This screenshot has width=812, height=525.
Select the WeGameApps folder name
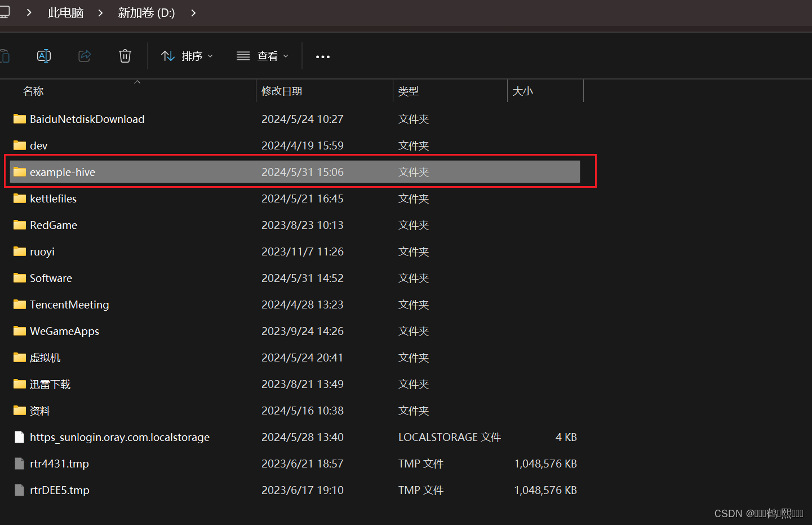tap(64, 331)
